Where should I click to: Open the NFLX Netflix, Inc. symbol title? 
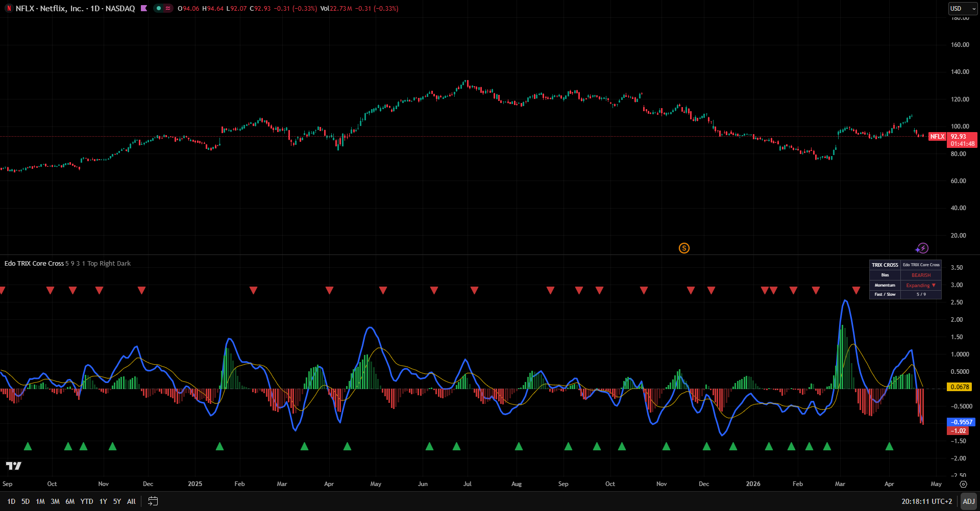pyautogui.click(x=75, y=9)
